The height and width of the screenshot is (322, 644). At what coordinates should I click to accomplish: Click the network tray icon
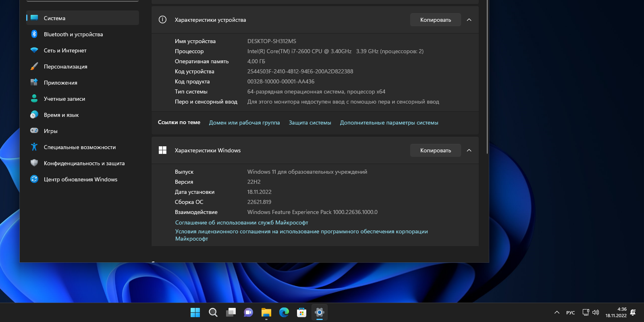tap(586, 312)
